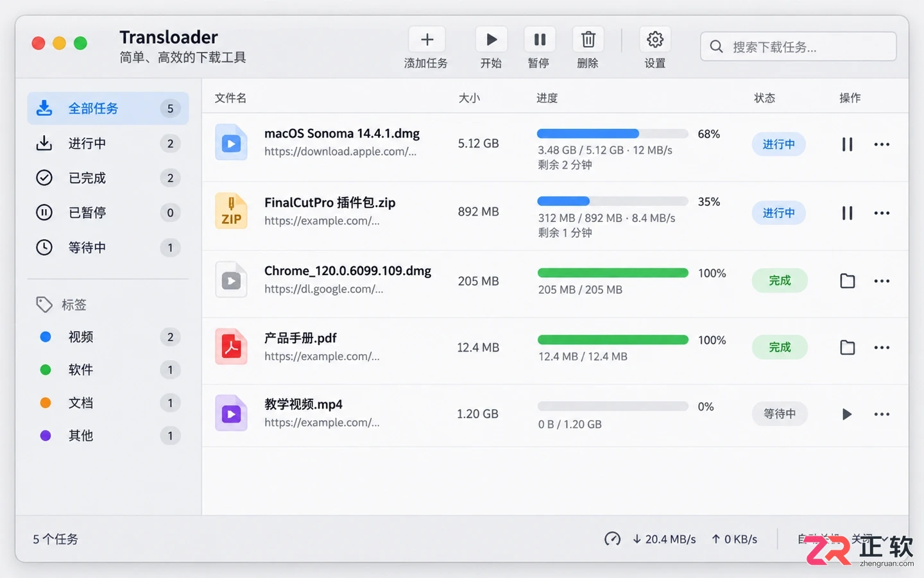Click the delete trash icon
This screenshot has width=924, height=578.
click(x=588, y=40)
